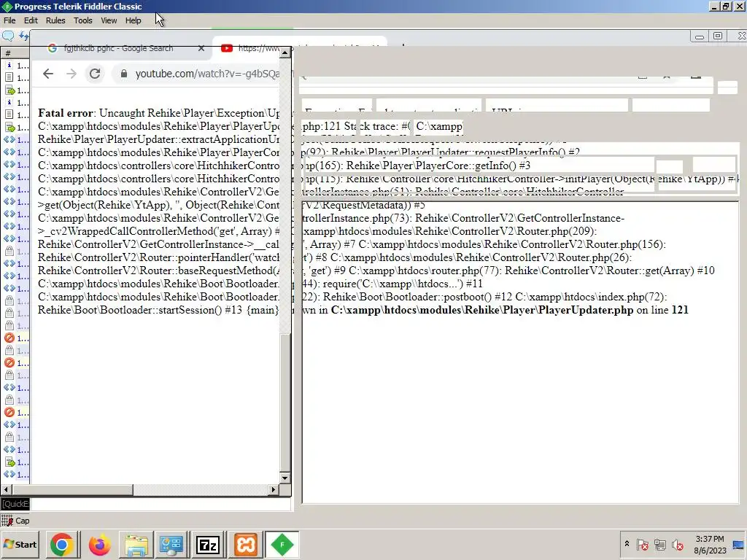Viewport: 747px width, 560px height.
Task: Open the Rules menu
Action: pos(55,20)
